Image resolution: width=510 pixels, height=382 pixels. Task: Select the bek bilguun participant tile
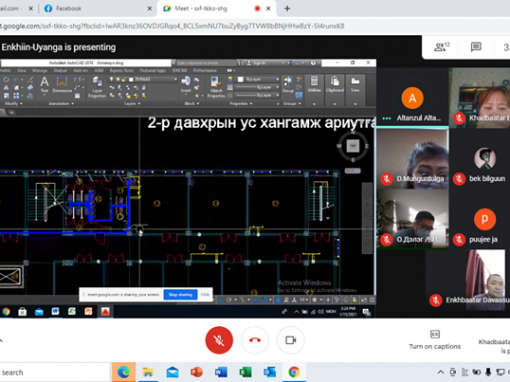pyautogui.click(x=480, y=159)
